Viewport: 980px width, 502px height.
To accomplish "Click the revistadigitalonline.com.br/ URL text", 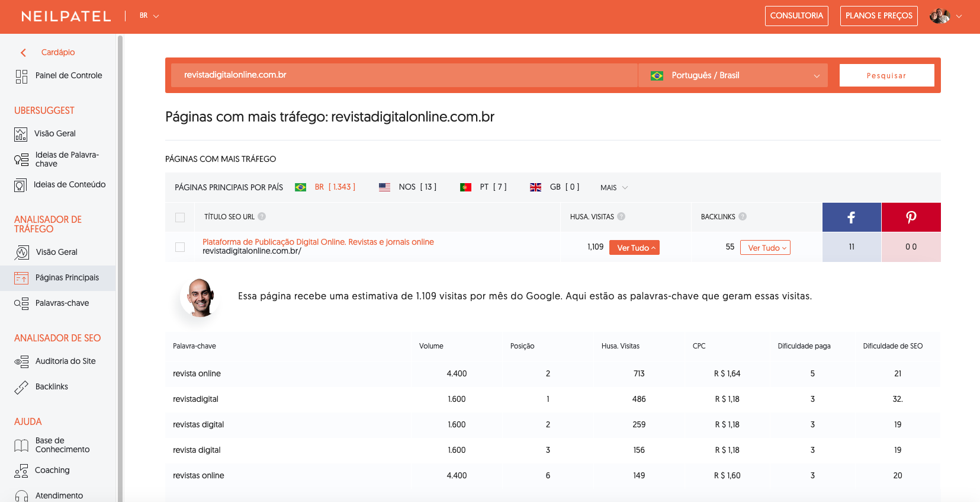I will [x=252, y=251].
